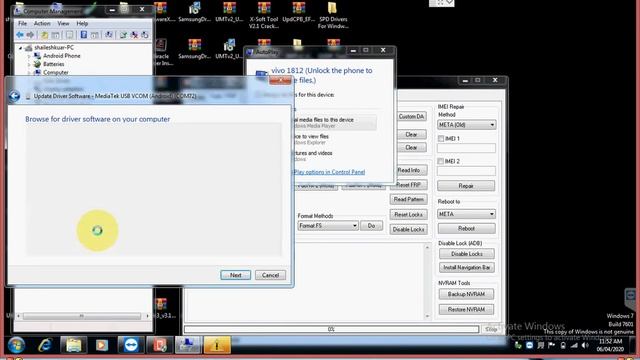The width and height of the screenshot is (640, 360).
Task: Select the UMTv2_U WinRAR archive desktop icon
Action: click(229, 12)
